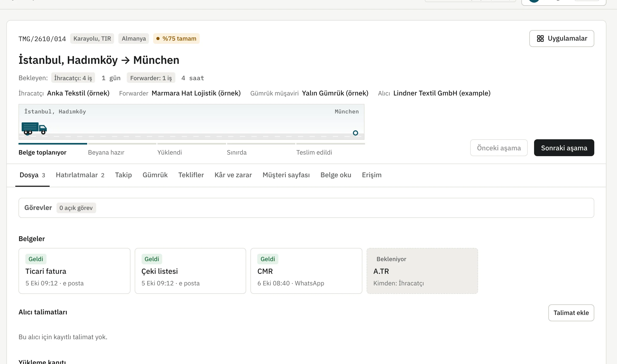Go back with Önceki aşama
This screenshot has height=364, width=617.
point(499,148)
